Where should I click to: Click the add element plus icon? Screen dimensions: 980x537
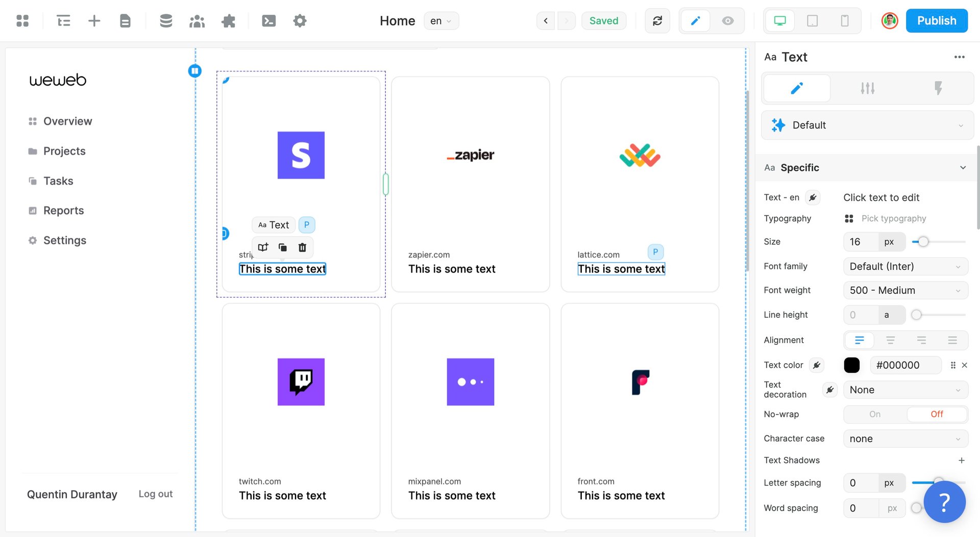pos(94,21)
